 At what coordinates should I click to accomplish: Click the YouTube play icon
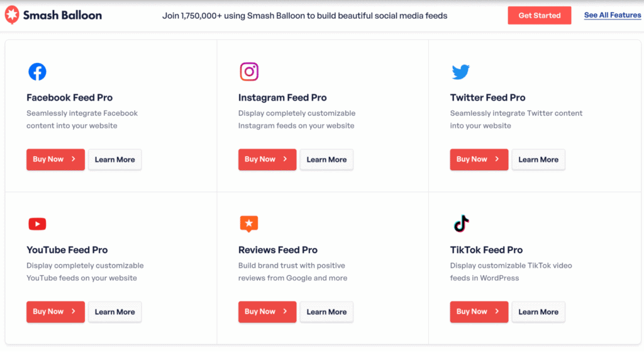(x=37, y=224)
